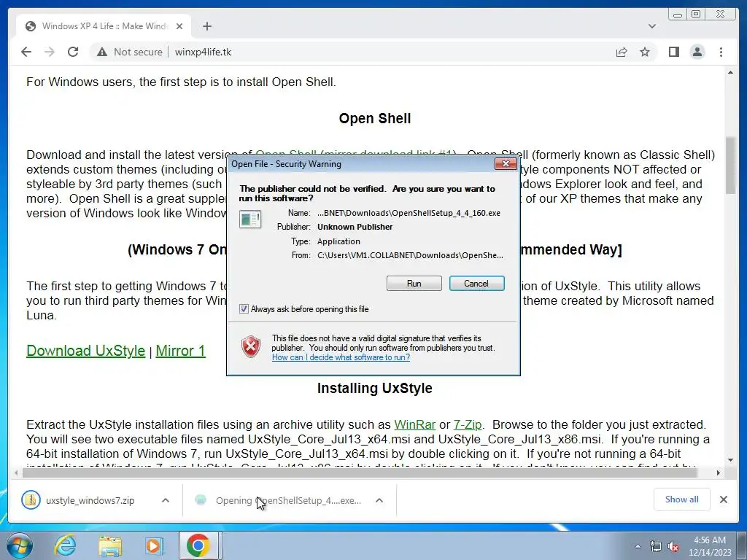Close the Security Warning dialog with X
The image size is (747, 560).
pyautogui.click(x=506, y=164)
